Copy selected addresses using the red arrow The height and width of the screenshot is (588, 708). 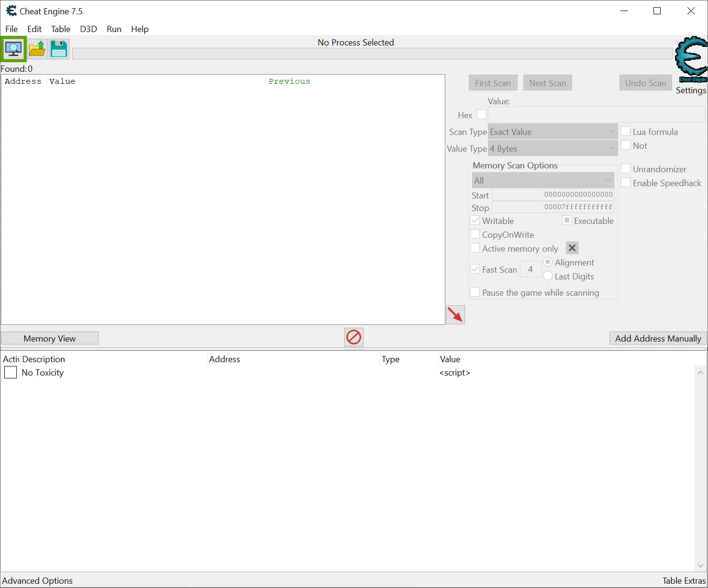(x=455, y=315)
